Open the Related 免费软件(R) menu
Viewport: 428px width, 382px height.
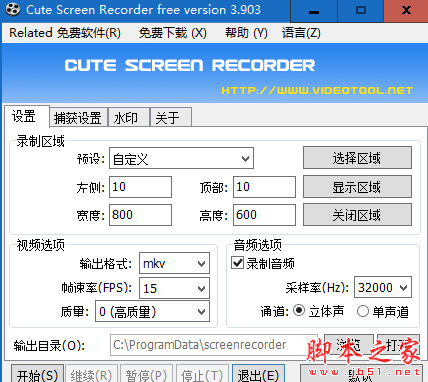(65, 33)
